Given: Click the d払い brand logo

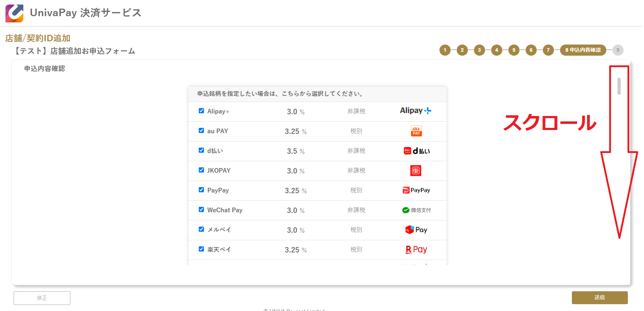Looking at the screenshot, I should point(417,151).
